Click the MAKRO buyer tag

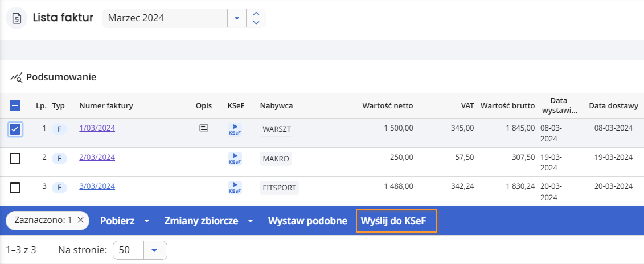(x=276, y=159)
